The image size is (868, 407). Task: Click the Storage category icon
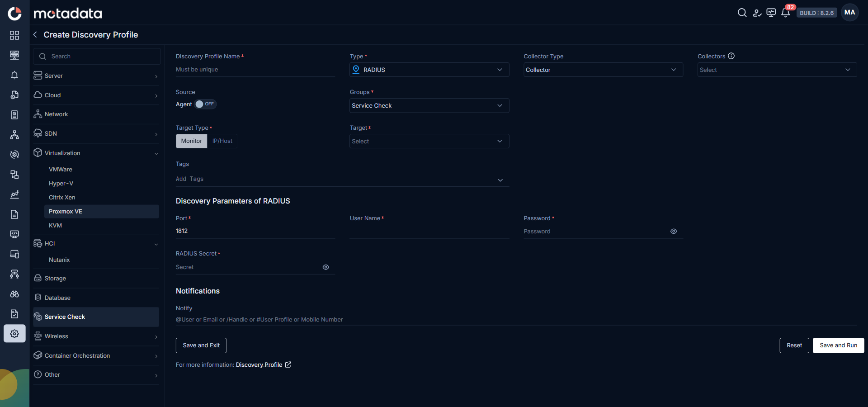[38, 278]
